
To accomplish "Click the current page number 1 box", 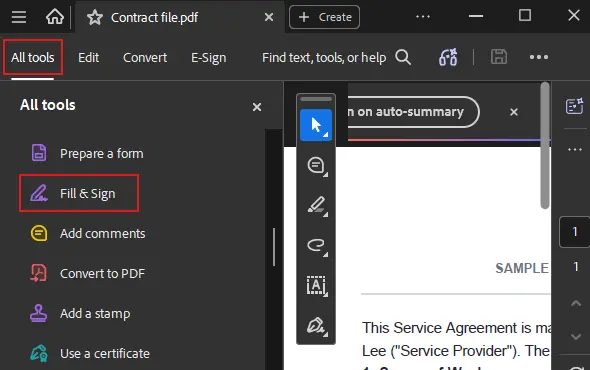I will coord(575,232).
